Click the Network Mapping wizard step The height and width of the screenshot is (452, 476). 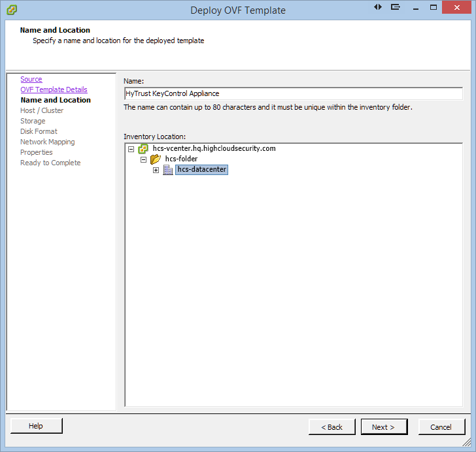47,142
